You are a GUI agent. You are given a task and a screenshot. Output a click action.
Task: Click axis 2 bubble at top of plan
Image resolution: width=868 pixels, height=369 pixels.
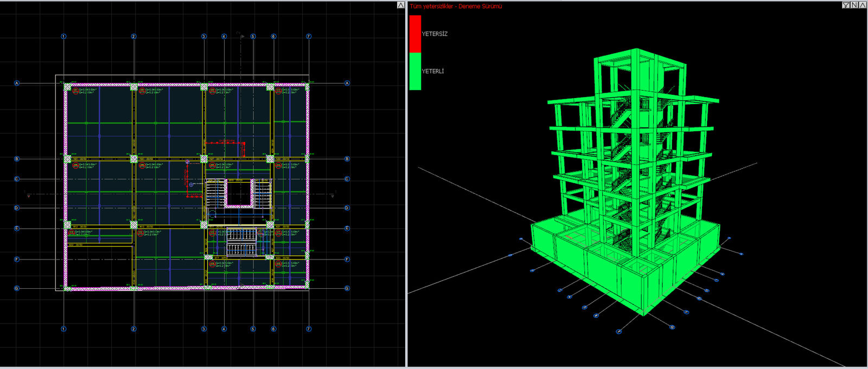pos(133,36)
